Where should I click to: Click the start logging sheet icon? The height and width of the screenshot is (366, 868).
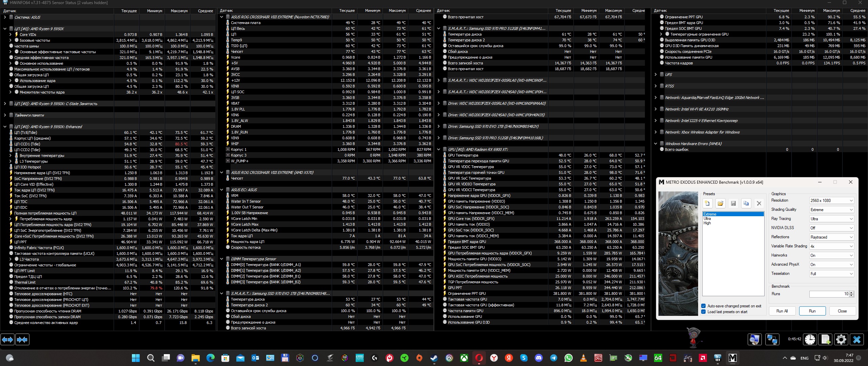coord(826,340)
